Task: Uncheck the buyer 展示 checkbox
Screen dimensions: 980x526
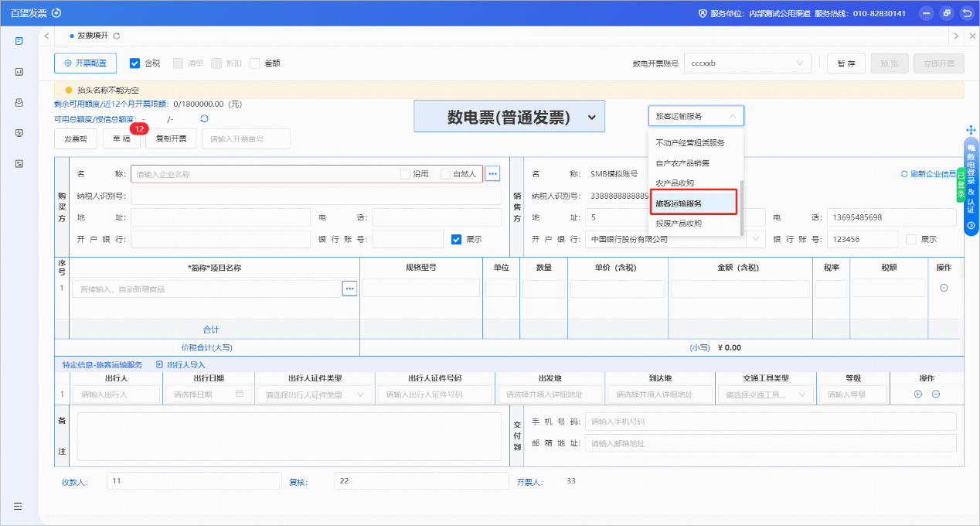Action: [x=456, y=239]
